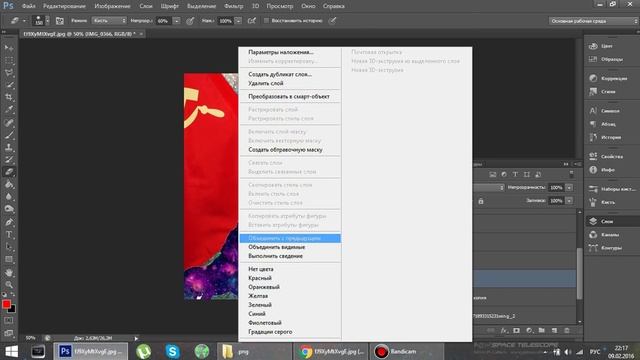Toggle pressure for opacity button
This screenshot has height=360, width=640.
pyautogui.click(x=190, y=20)
